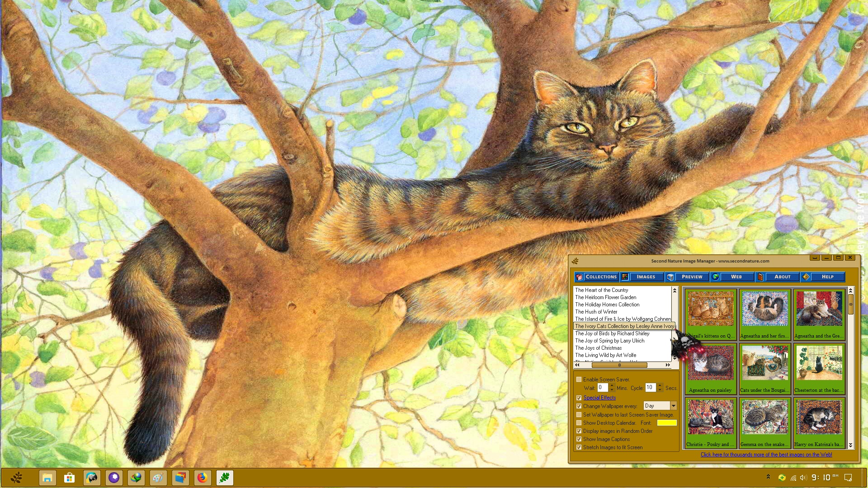Image resolution: width=868 pixels, height=488 pixels.
Task: Click the colored grid Images icon
Action: (624, 277)
